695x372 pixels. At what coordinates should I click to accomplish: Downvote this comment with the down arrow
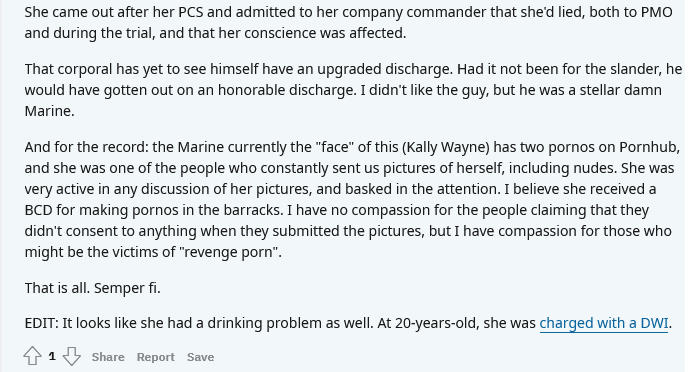[x=72, y=356]
